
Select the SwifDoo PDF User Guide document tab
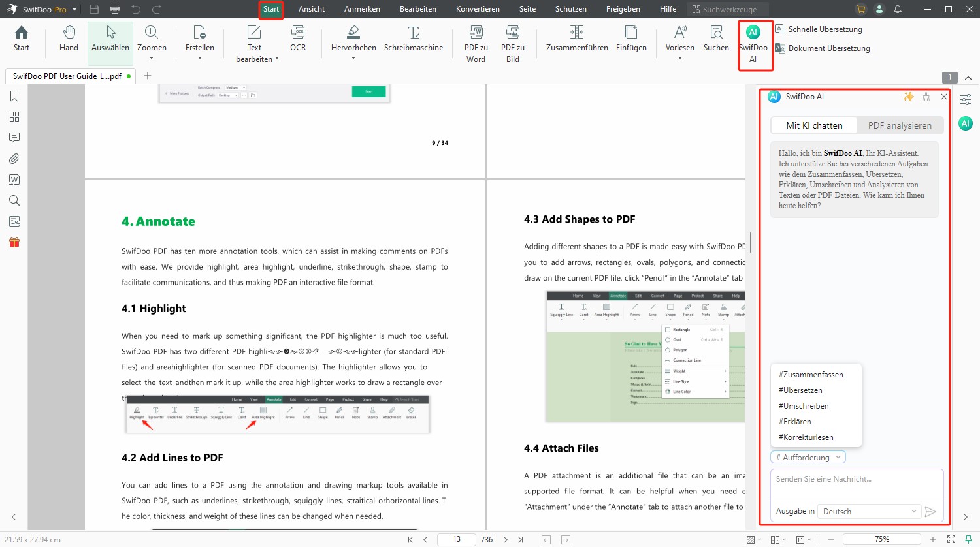pyautogui.click(x=71, y=76)
